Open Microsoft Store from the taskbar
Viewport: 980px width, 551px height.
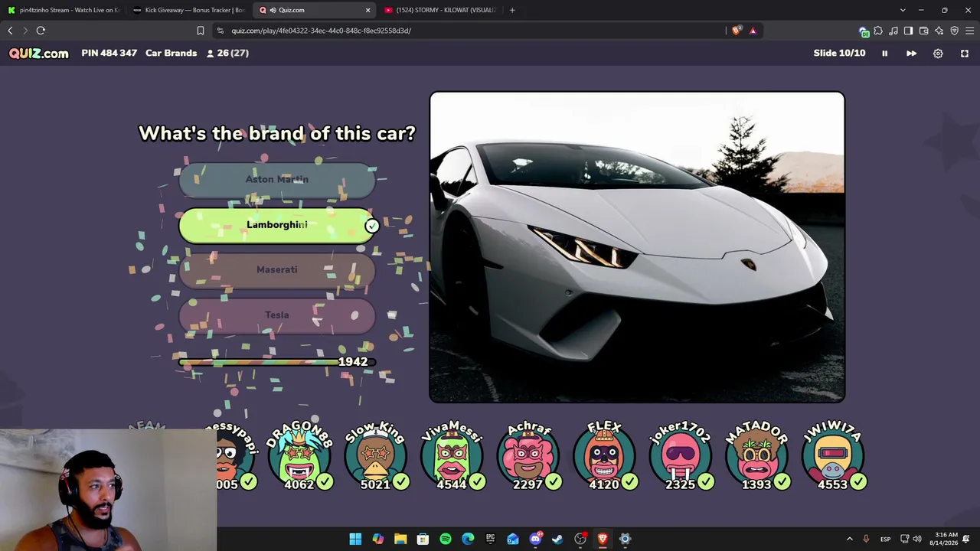tap(423, 539)
